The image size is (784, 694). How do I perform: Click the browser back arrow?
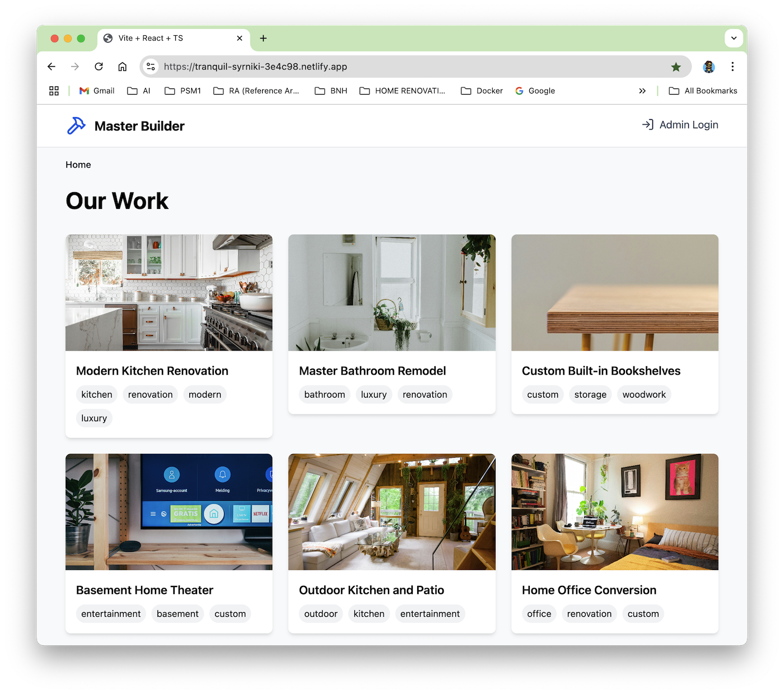pos(51,66)
